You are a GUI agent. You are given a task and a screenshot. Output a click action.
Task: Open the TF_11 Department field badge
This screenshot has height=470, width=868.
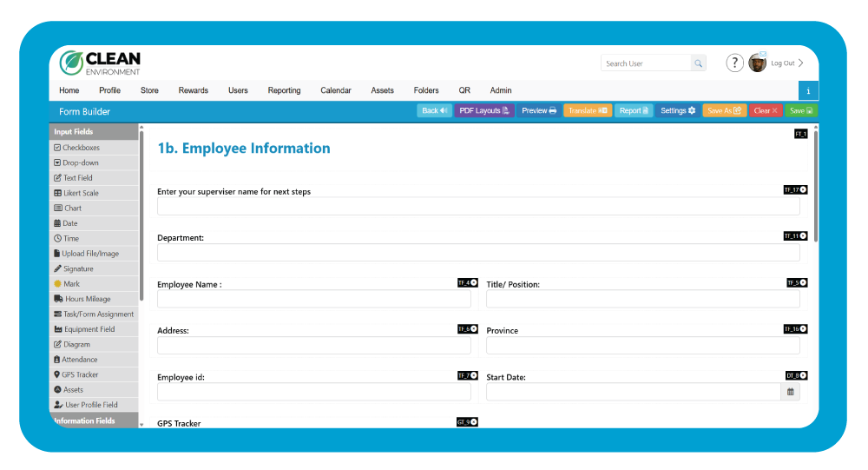point(795,236)
